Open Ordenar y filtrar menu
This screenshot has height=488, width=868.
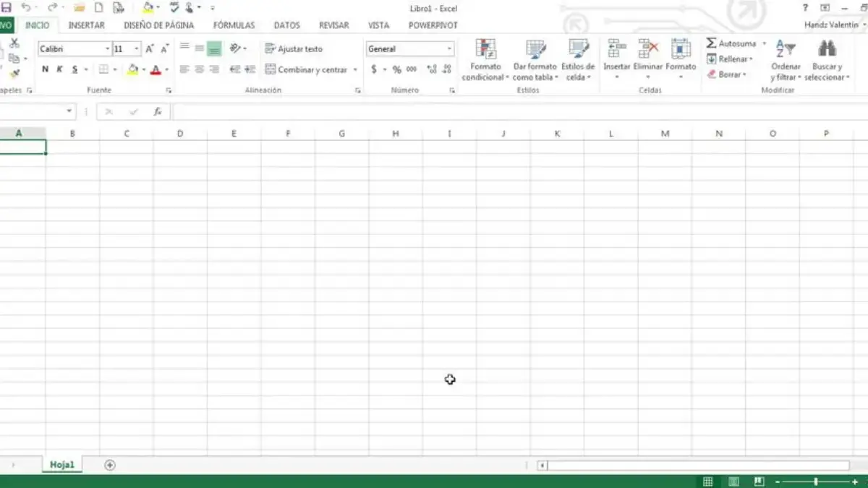786,59
